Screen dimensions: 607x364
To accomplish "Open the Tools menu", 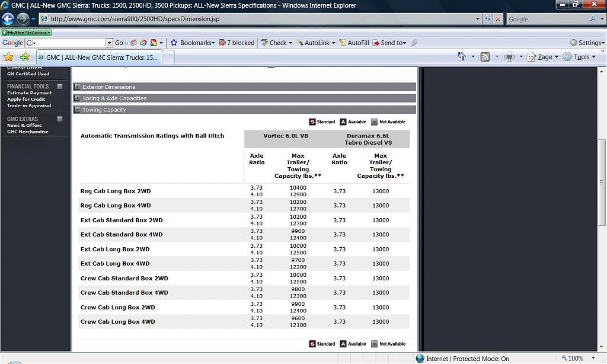I will tap(581, 57).
